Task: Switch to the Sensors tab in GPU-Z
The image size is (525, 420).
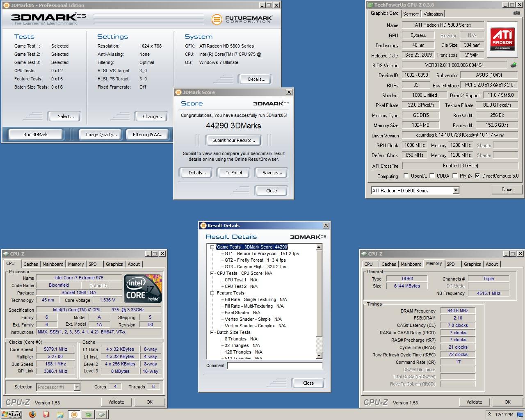Action: [x=411, y=14]
